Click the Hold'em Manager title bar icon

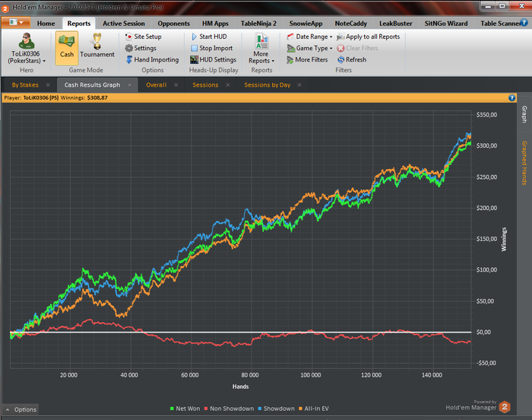[x=5, y=8]
